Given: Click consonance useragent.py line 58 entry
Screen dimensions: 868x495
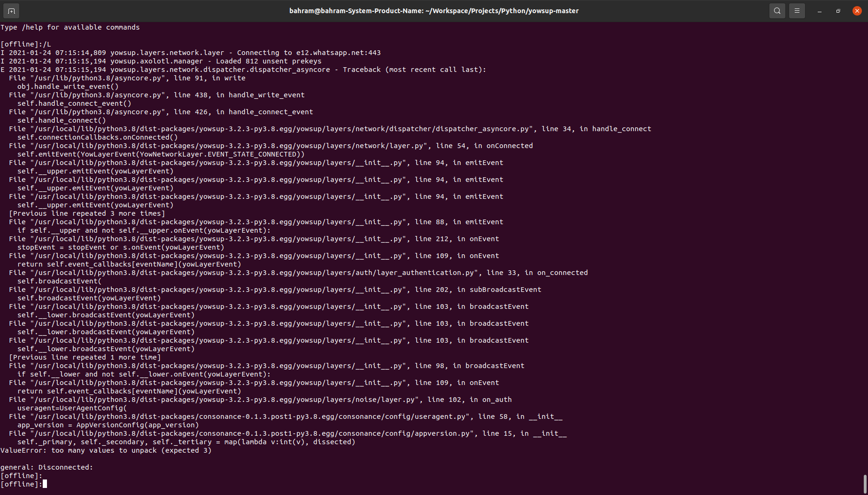Looking at the screenshot, I should click(x=286, y=416).
